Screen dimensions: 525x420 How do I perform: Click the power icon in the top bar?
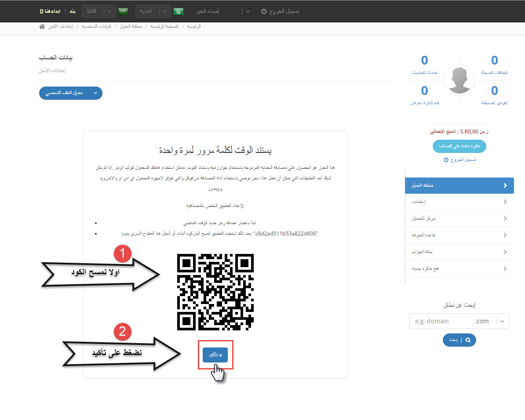coord(264,11)
